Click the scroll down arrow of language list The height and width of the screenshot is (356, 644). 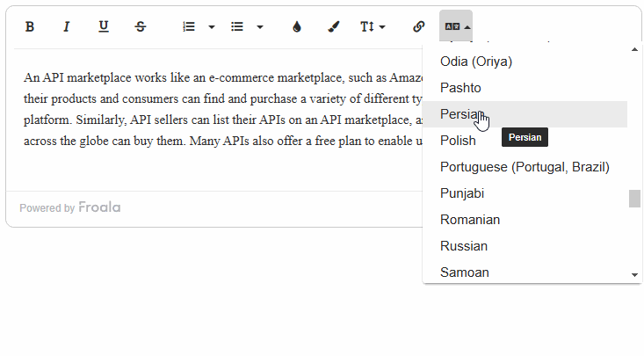tap(634, 275)
